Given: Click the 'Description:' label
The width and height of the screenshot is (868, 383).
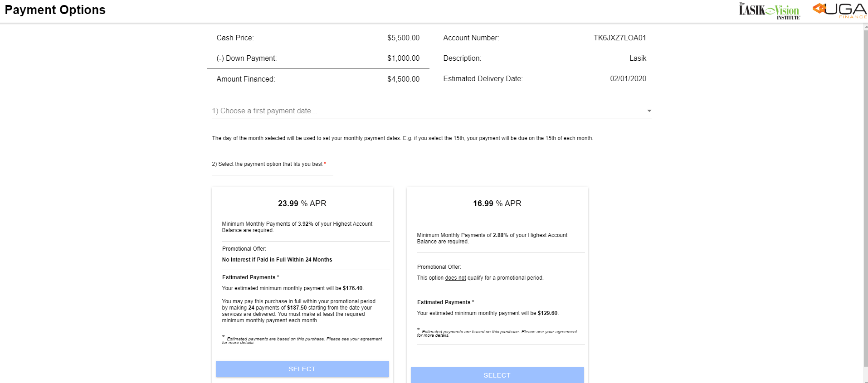Looking at the screenshot, I should coord(462,58).
